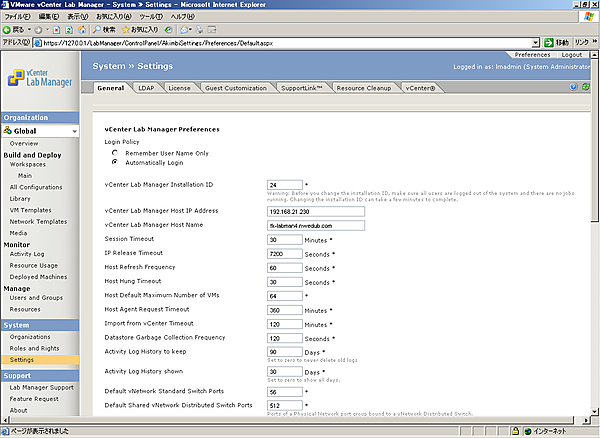Open the Lab Manager help icon
Image resolution: width=600 pixels, height=438 pixels.
coord(573,87)
